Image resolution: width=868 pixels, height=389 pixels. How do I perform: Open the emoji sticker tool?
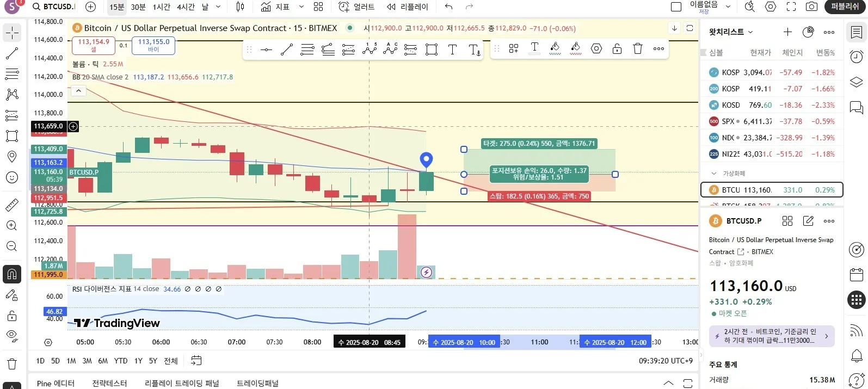12,177
